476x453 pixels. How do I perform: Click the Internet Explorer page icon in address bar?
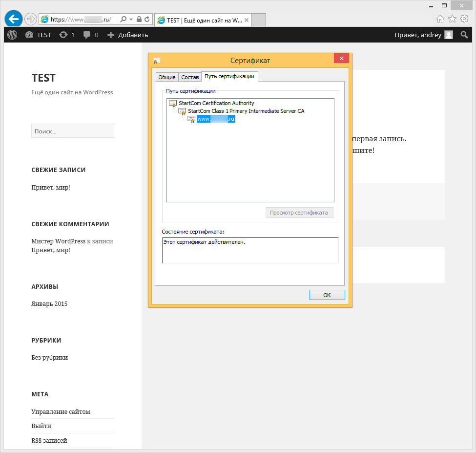[x=44, y=19]
